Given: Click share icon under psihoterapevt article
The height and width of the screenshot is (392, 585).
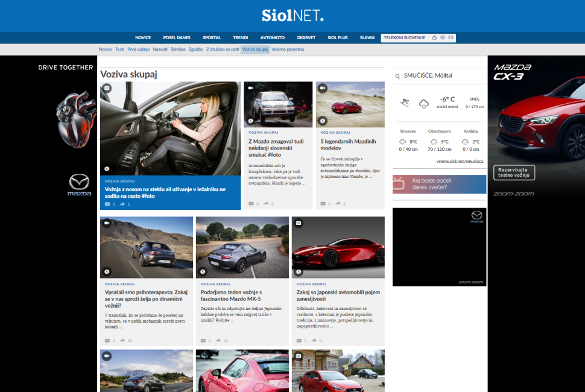Looking at the screenshot, I should [x=122, y=341].
